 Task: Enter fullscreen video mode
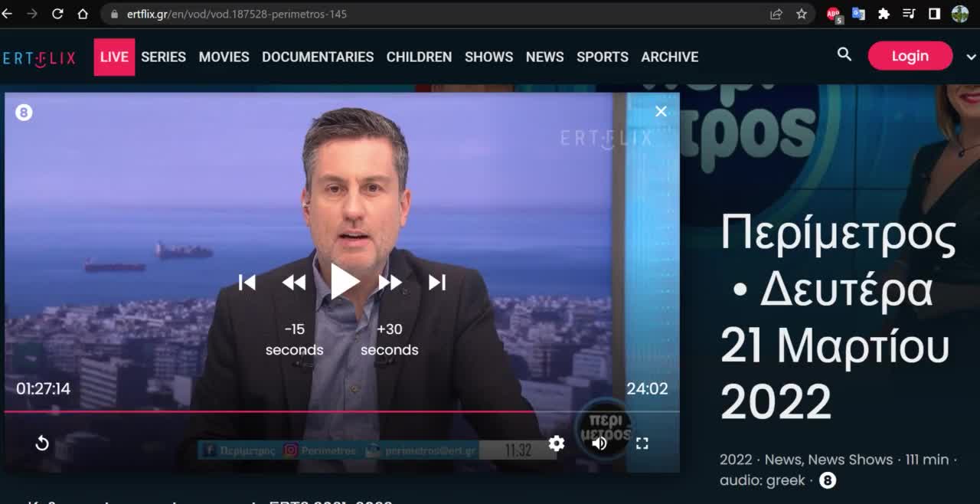(x=642, y=443)
